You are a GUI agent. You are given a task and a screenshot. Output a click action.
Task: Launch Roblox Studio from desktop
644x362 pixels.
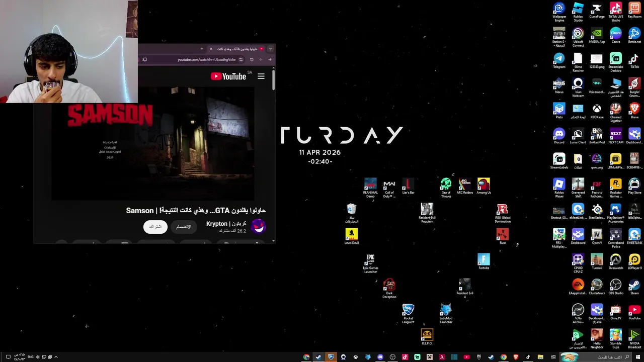(578, 12)
